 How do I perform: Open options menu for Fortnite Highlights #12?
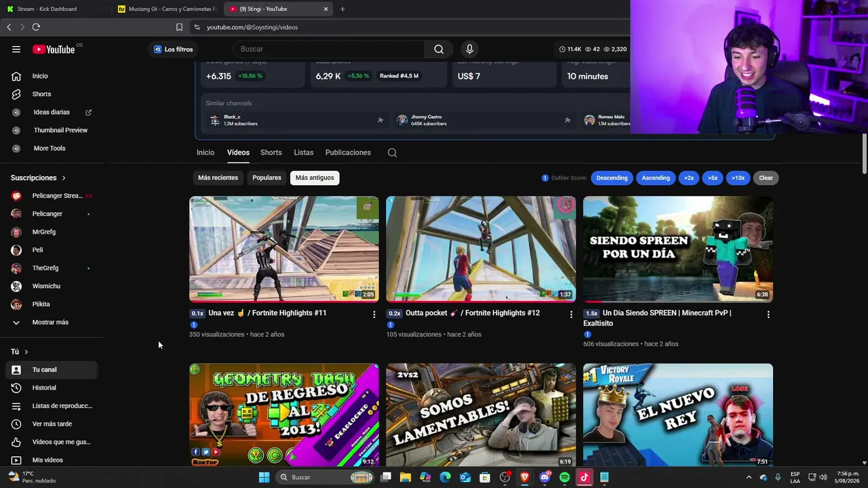point(571,314)
